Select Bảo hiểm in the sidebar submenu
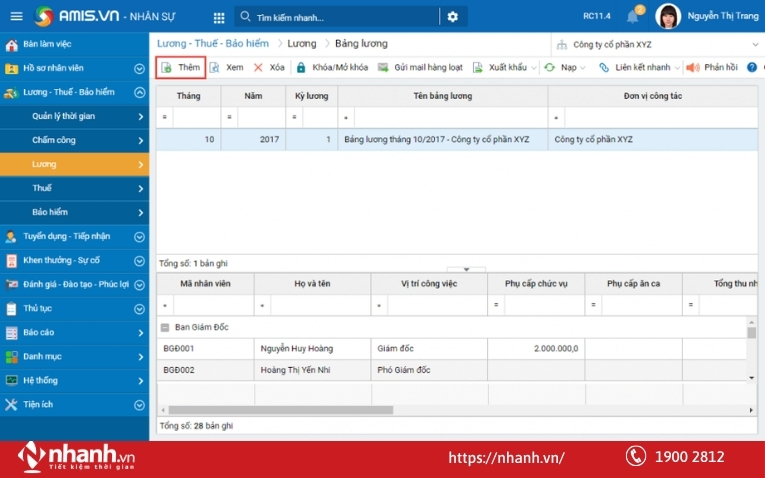This screenshot has width=765, height=478. click(50, 212)
